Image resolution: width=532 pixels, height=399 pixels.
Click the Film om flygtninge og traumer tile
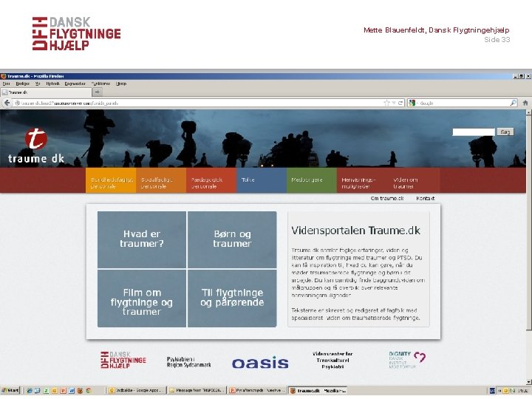142,299
